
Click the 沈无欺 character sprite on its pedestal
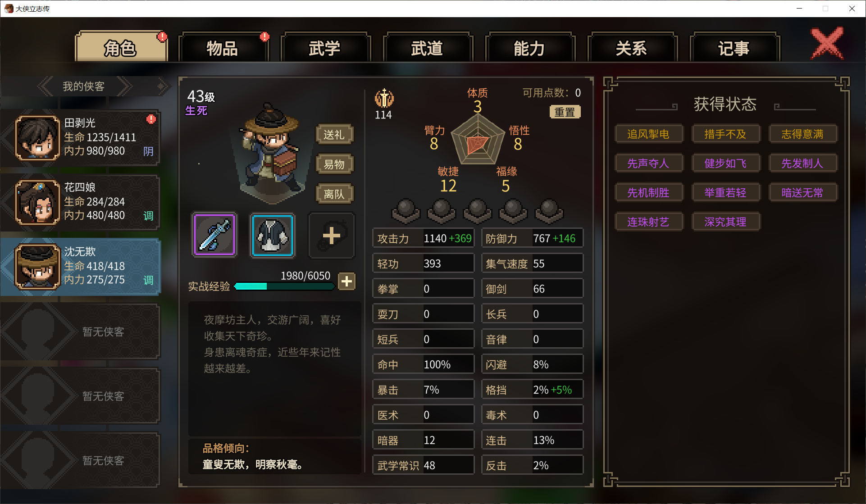click(270, 151)
